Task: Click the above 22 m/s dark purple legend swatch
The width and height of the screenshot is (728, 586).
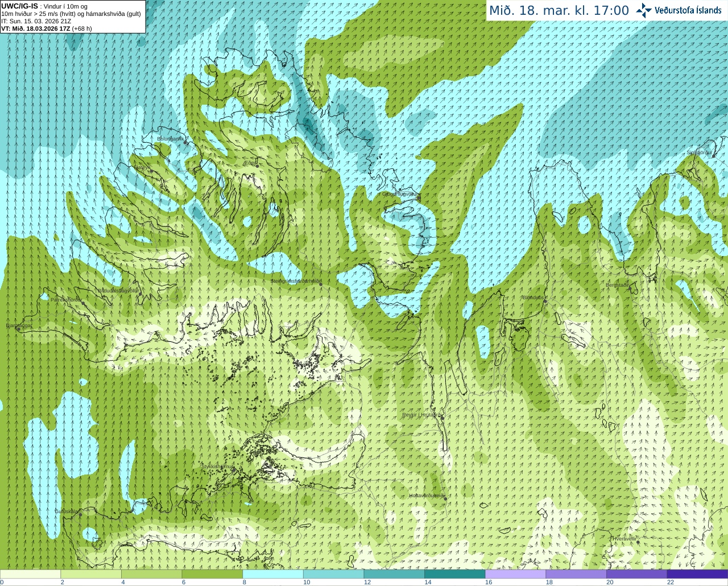Action: click(x=697, y=574)
